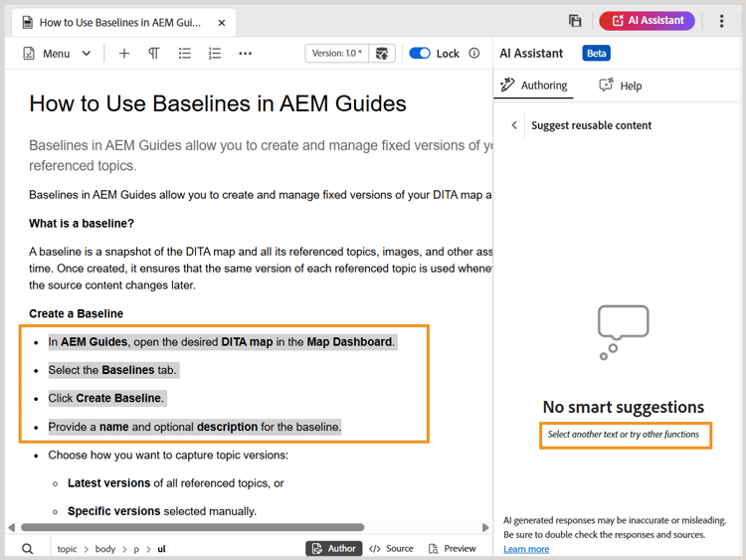The height and width of the screenshot is (560, 746).
Task: Click the horizontal scrollbar thumb
Action: coord(193,527)
